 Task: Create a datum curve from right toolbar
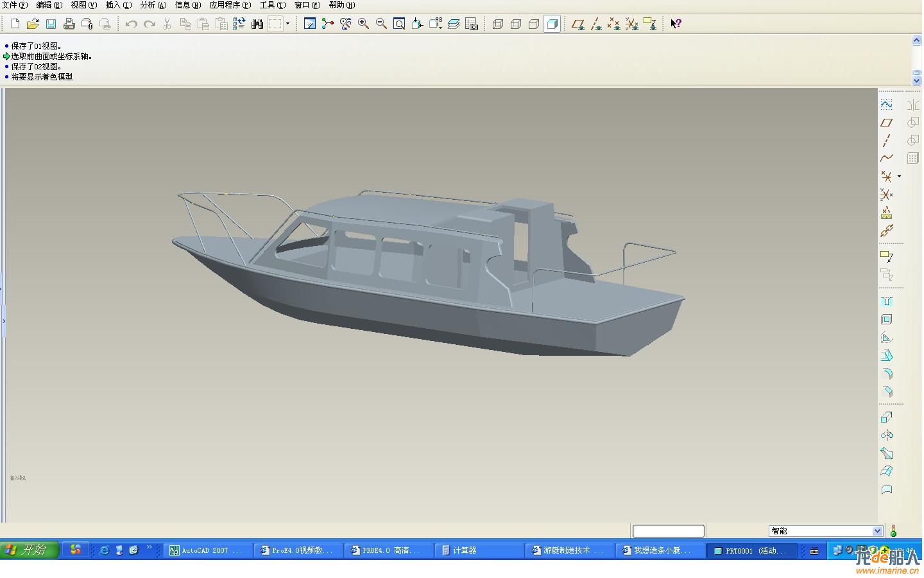(887, 158)
